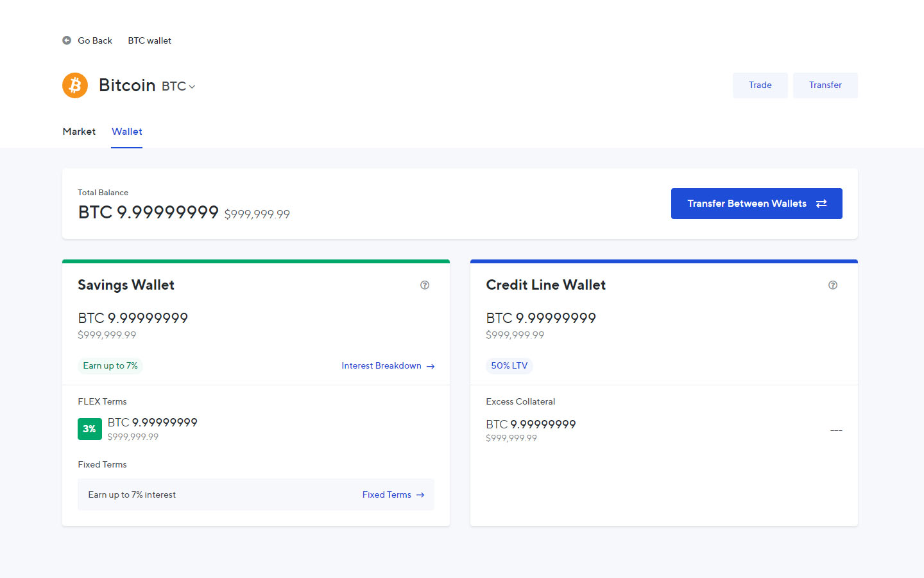Screen dimensions: 924x578
Task: Click Savings Wallet $999,999.99 value
Action: tap(107, 335)
